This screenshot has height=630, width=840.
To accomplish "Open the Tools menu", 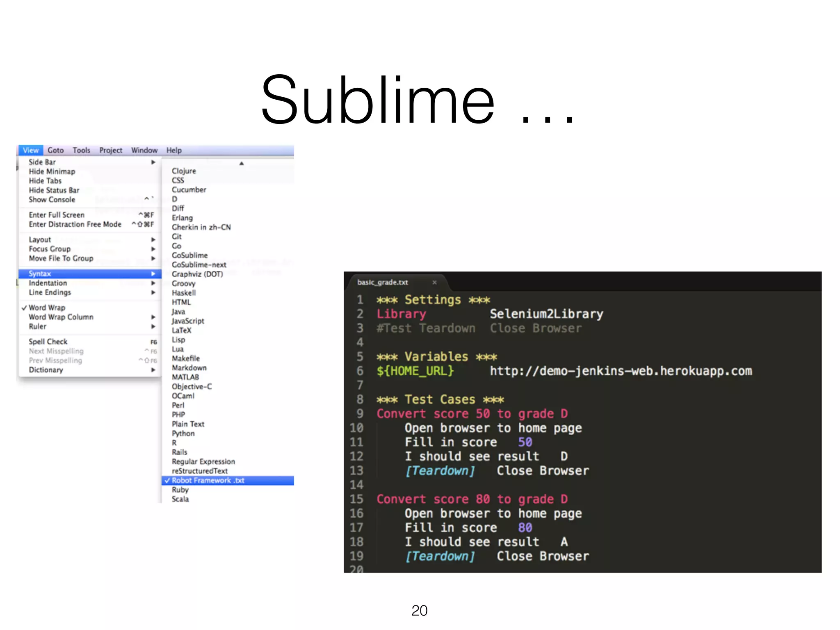I will (81, 150).
